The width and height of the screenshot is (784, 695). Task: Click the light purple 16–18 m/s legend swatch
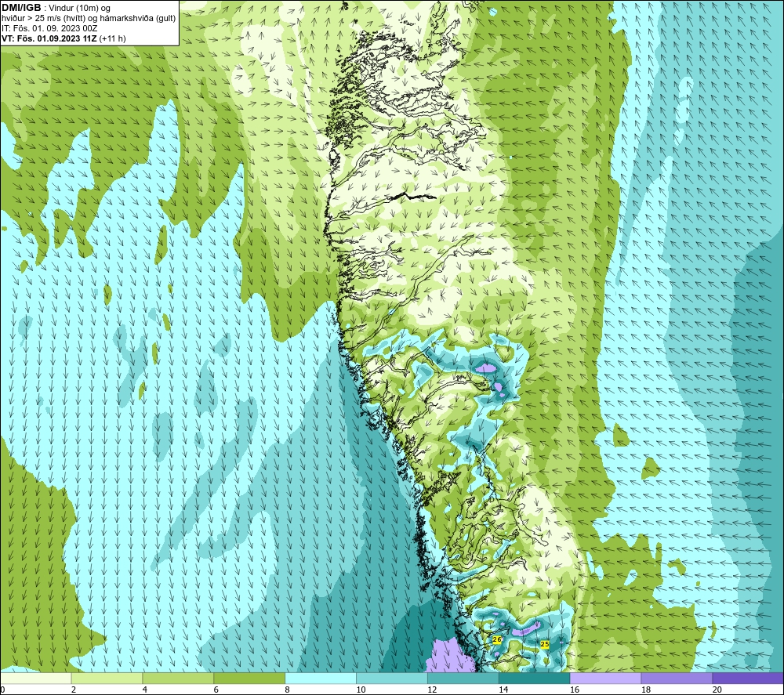(605, 678)
